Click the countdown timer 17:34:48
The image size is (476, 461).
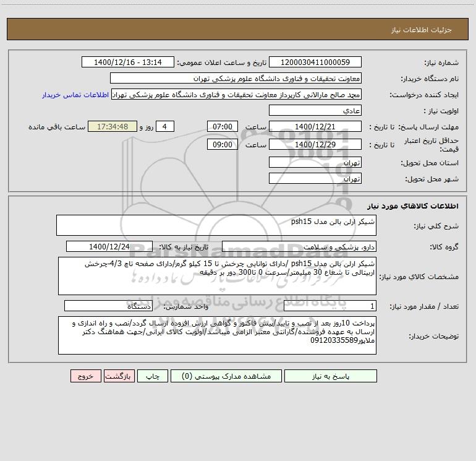[113, 126]
